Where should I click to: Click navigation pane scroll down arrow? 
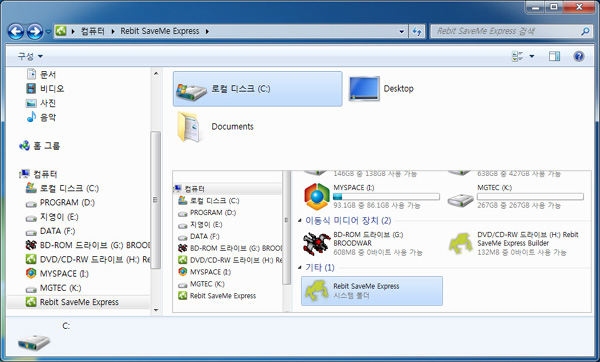coord(156,310)
